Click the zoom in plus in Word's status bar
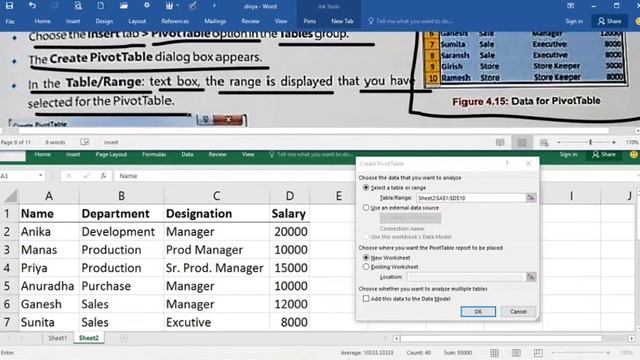 [613, 142]
